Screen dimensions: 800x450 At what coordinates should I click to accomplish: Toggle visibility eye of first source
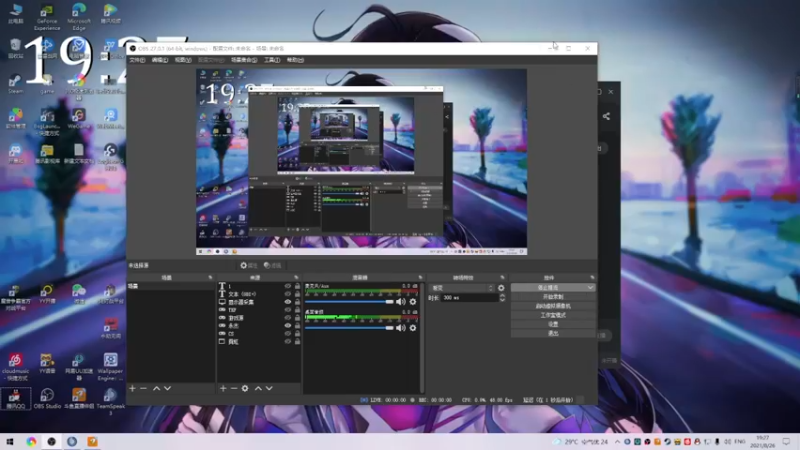(287, 287)
